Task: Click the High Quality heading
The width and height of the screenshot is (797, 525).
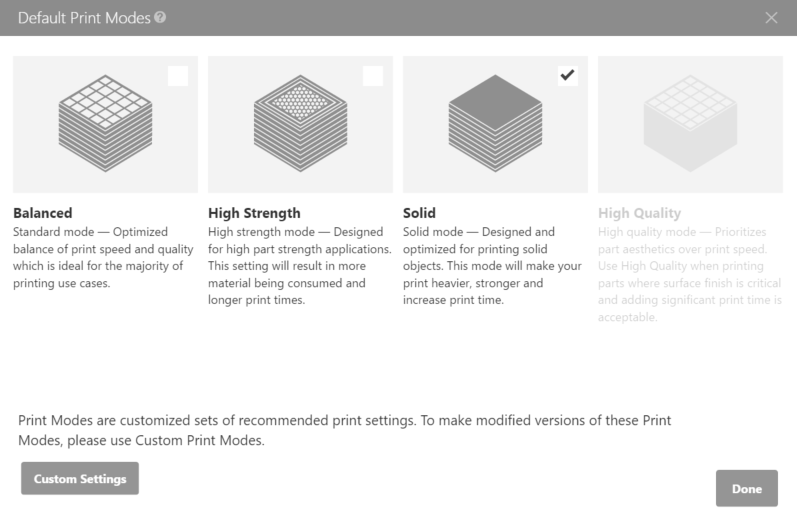Action: 639,213
